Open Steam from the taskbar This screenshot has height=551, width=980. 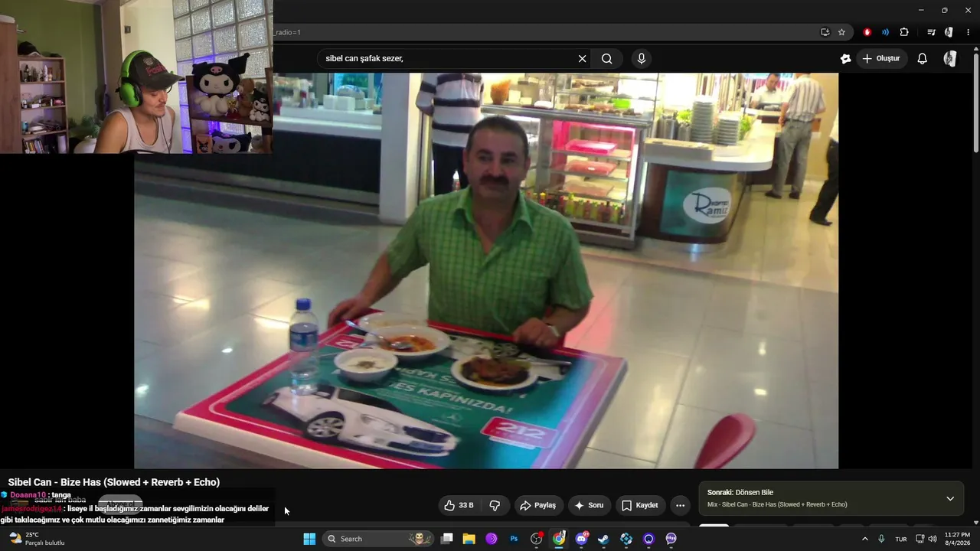click(x=603, y=539)
